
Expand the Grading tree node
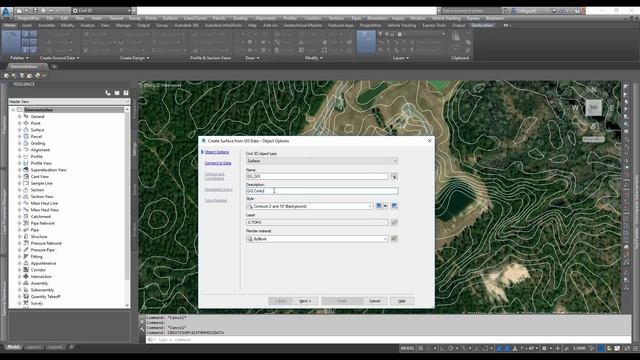(x=19, y=143)
